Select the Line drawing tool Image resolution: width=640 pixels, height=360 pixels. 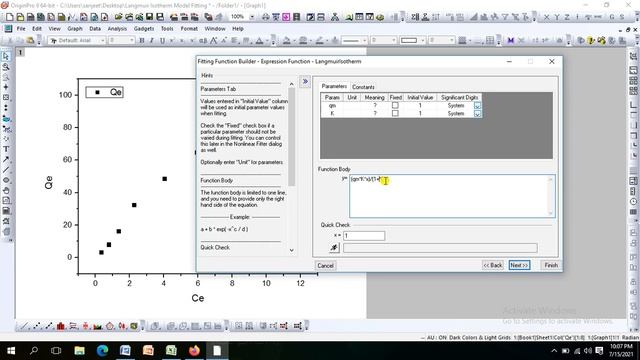tap(6, 170)
